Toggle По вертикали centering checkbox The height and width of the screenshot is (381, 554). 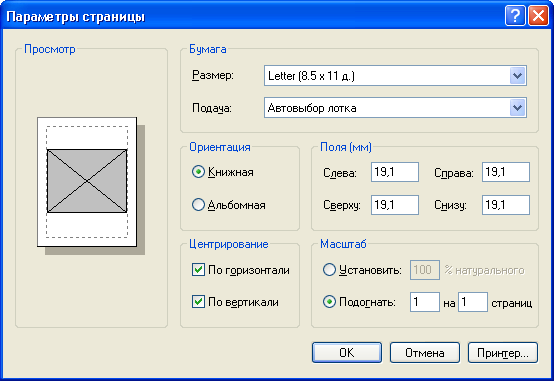[198, 302]
